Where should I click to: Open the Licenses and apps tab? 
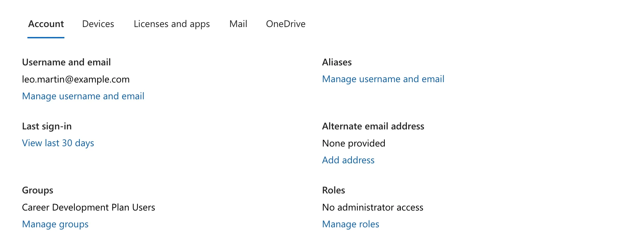tap(172, 24)
